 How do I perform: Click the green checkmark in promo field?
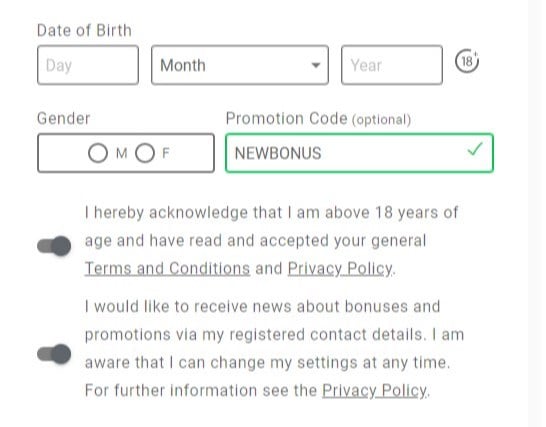click(475, 149)
